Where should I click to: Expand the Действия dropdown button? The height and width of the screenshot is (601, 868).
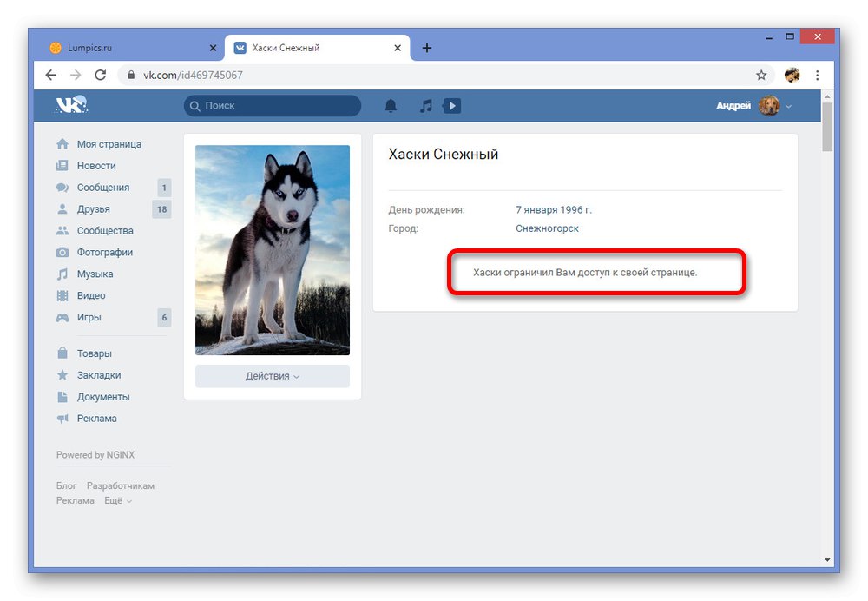273,376
